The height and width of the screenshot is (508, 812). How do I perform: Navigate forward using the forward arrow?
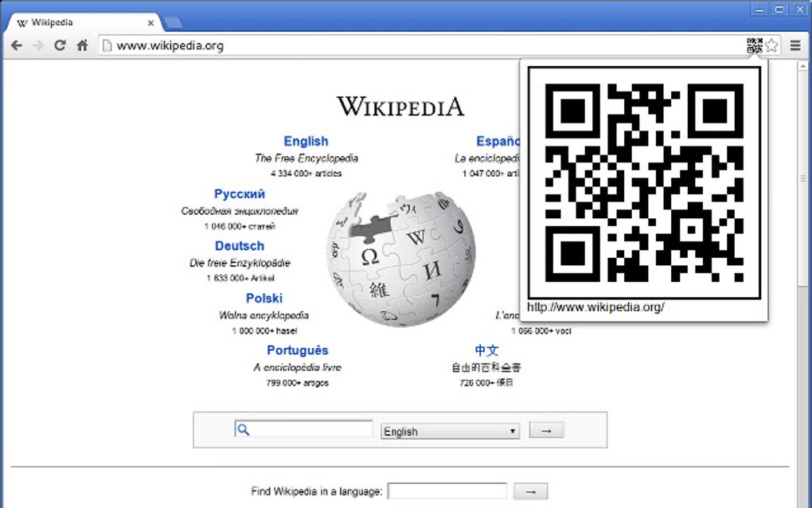(37, 45)
